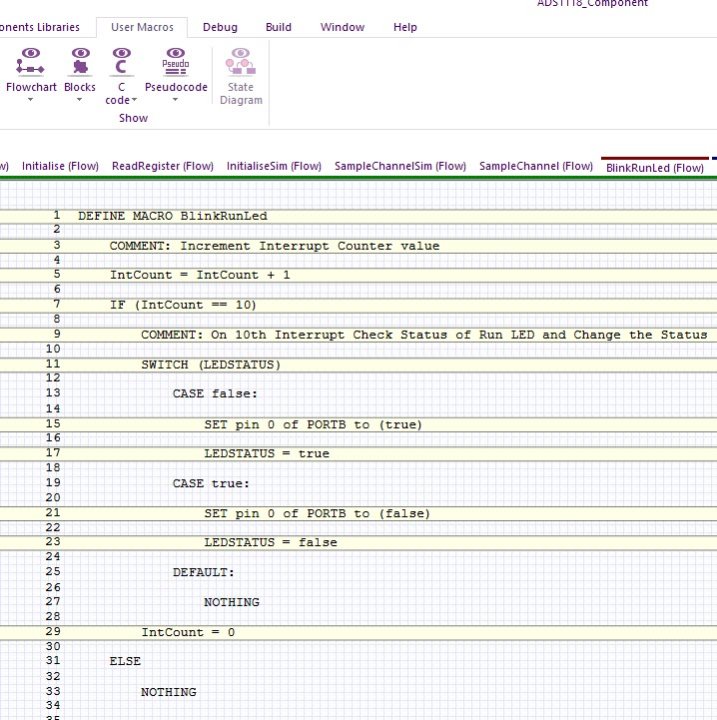Image resolution: width=717 pixels, height=720 pixels.
Task: Click the CASE false: line
Action: coord(215,394)
